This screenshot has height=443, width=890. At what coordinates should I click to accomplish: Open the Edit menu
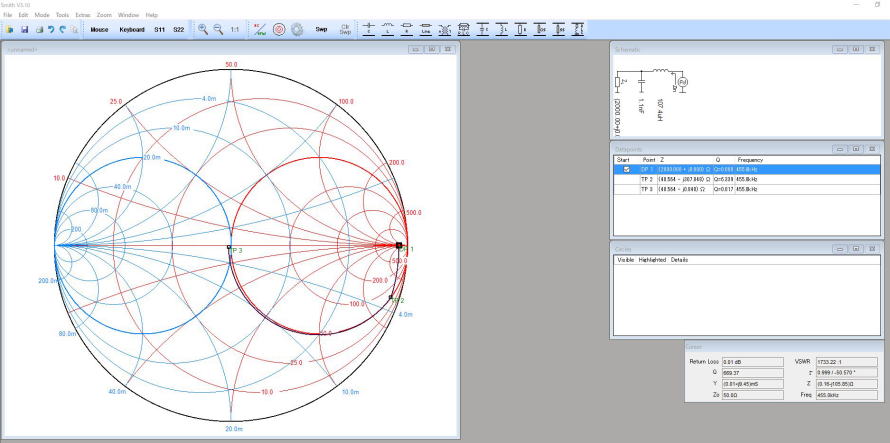click(23, 14)
